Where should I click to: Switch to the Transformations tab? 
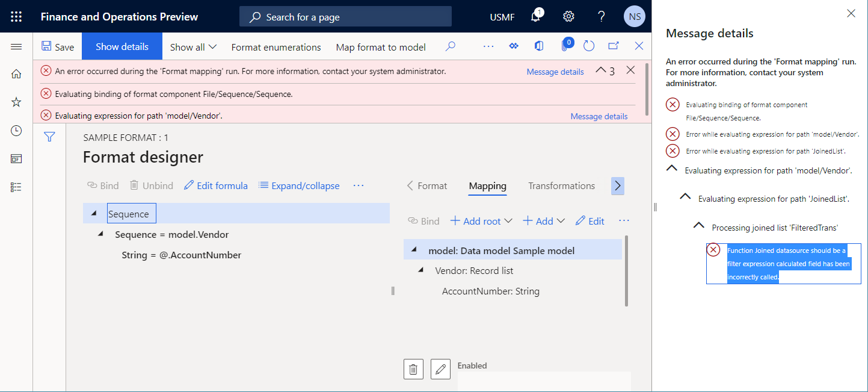click(x=561, y=185)
